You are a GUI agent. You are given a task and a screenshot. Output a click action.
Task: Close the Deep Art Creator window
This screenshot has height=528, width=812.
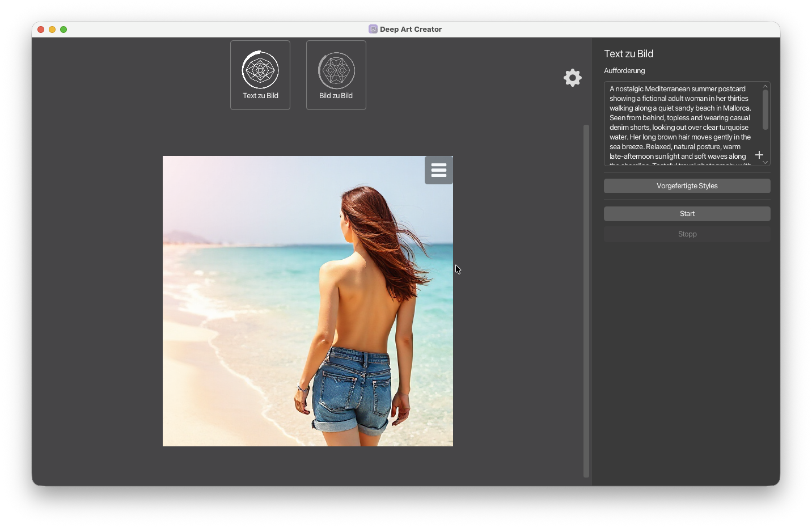tap(41, 29)
